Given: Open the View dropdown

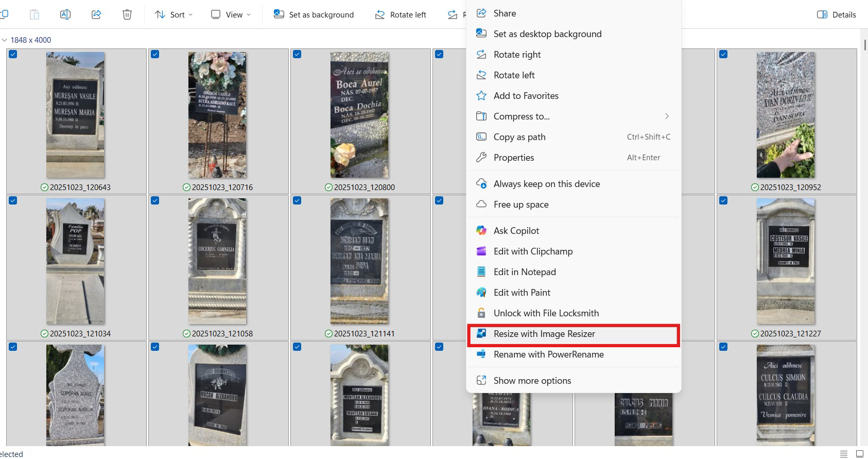Looking at the screenshot, I should [x=231, y=14].
